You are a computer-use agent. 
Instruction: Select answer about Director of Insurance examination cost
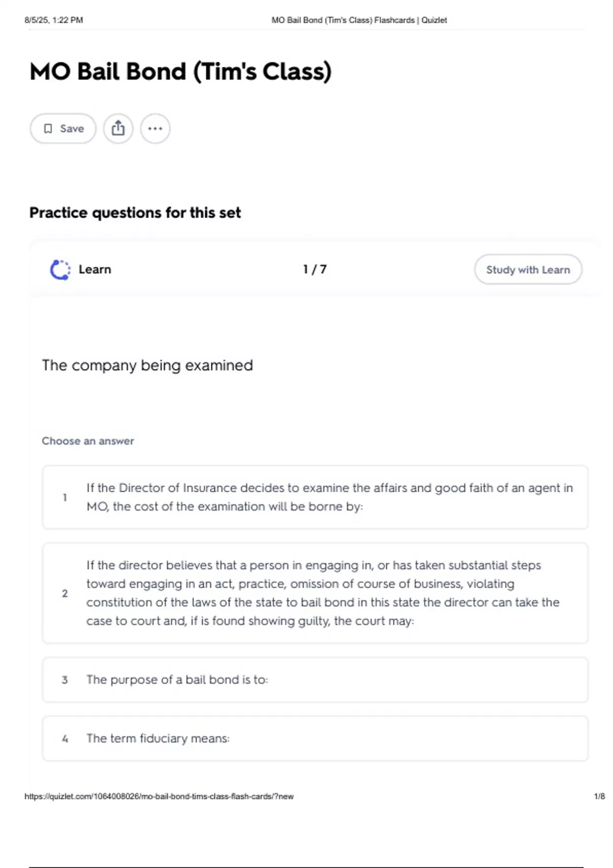(315, 497)
